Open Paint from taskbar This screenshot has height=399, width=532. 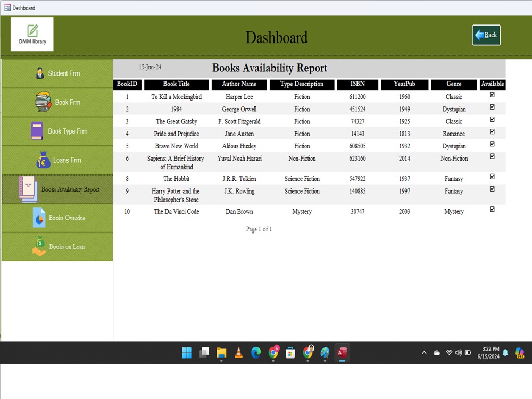(325, 353)
